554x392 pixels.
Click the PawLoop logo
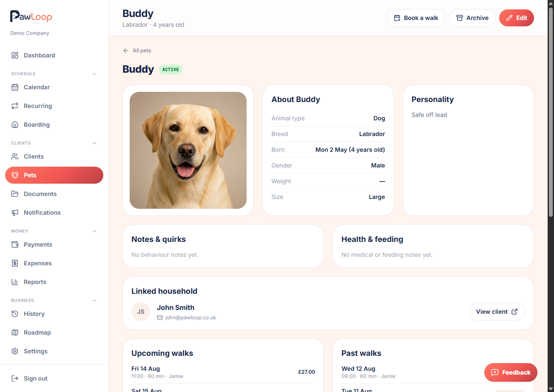[x=31, y=16]
